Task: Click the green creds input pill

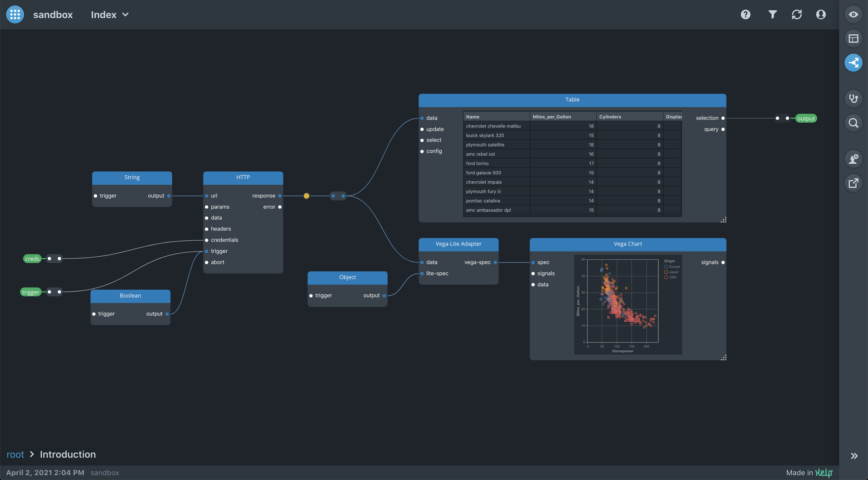Action: click(x=32, y=259)
